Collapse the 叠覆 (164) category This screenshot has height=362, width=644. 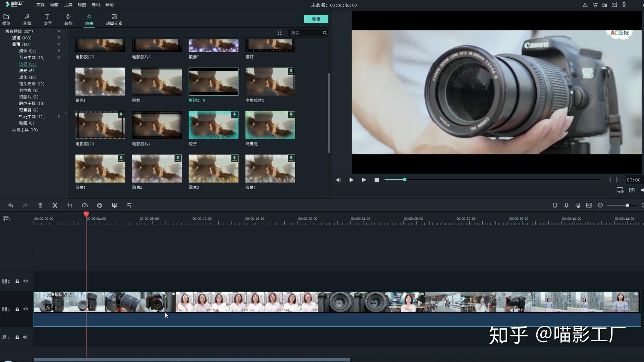coord(59,44)
